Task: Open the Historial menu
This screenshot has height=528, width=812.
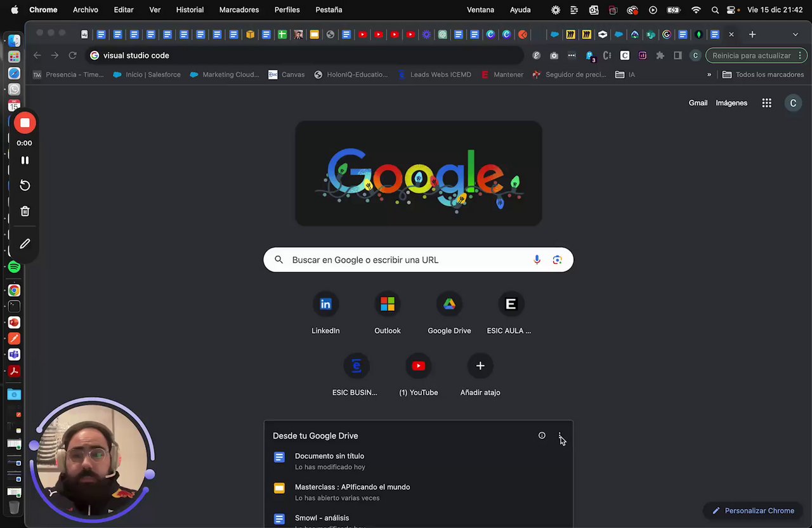Action: (x=190, y=10)
